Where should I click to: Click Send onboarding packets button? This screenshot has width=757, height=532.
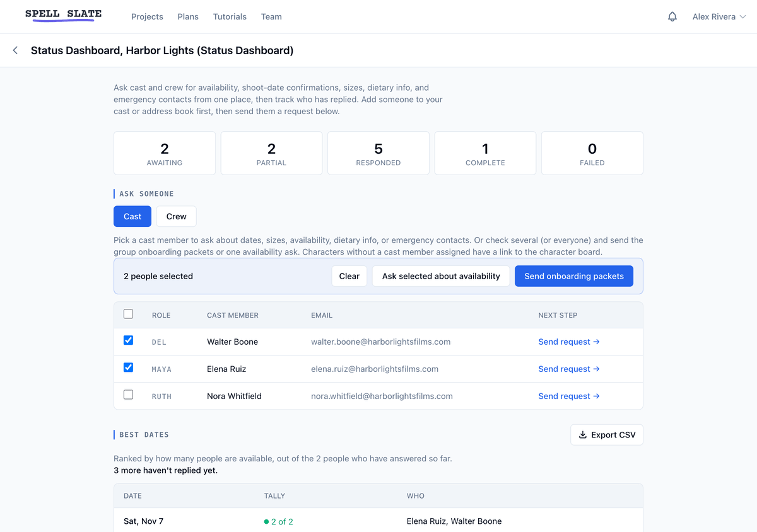point(574,276)
